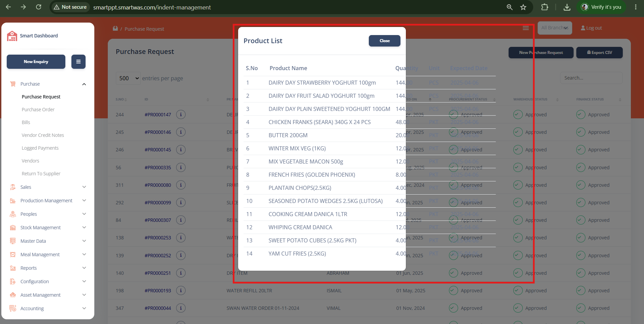Click the Reports sidebar icon
644x324 pixels.
pos(13,268)
